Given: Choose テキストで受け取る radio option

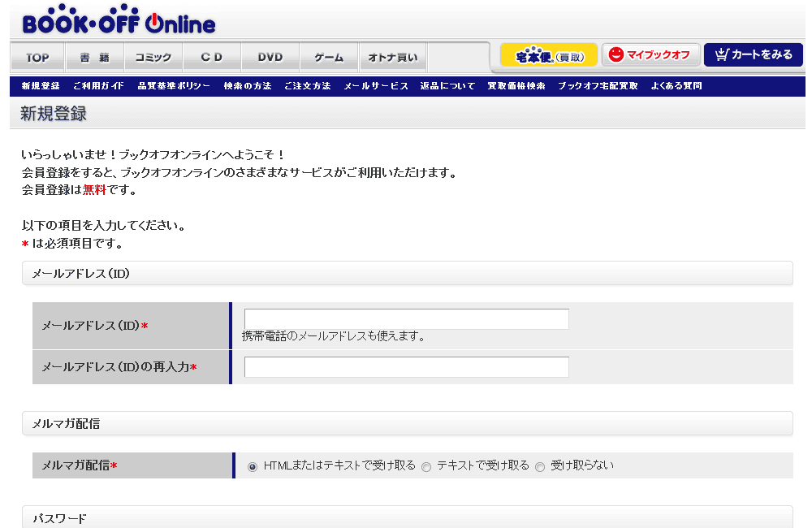Looking at the screenshot, I should (426, 466).
